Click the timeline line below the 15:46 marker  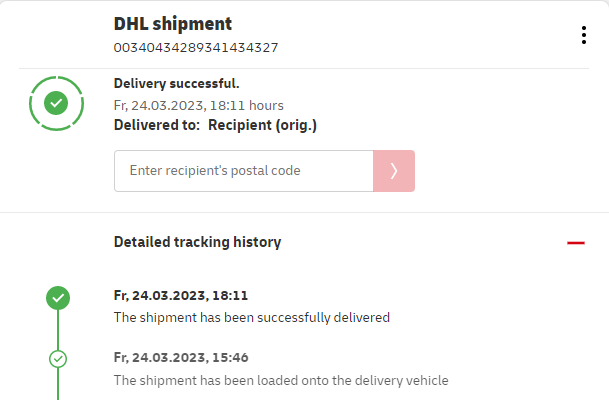coord(58,385)
